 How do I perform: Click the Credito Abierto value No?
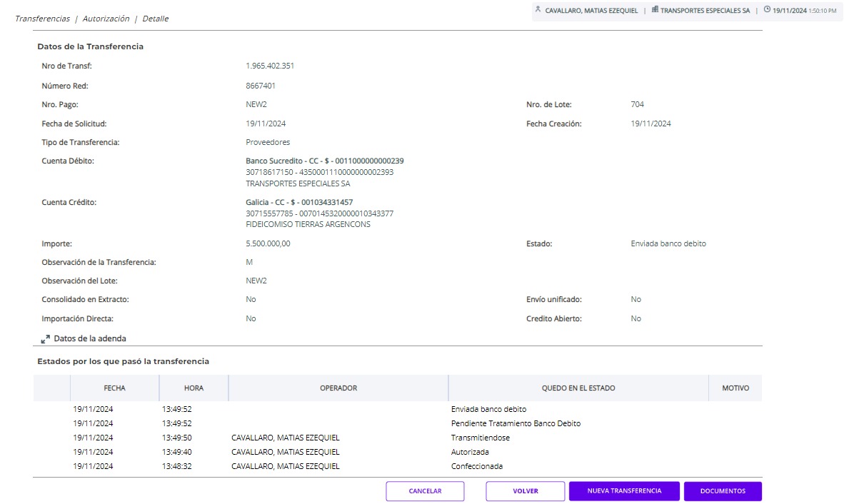pyautogui.click(x=635, y=318)
